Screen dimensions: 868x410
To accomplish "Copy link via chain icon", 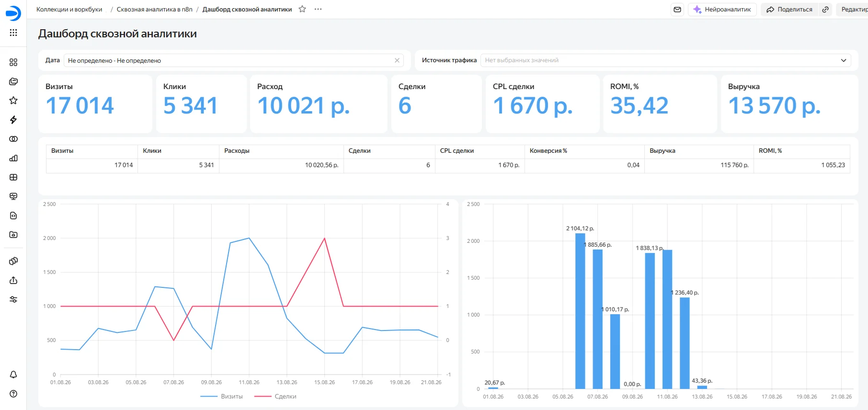I will (825, 10).
